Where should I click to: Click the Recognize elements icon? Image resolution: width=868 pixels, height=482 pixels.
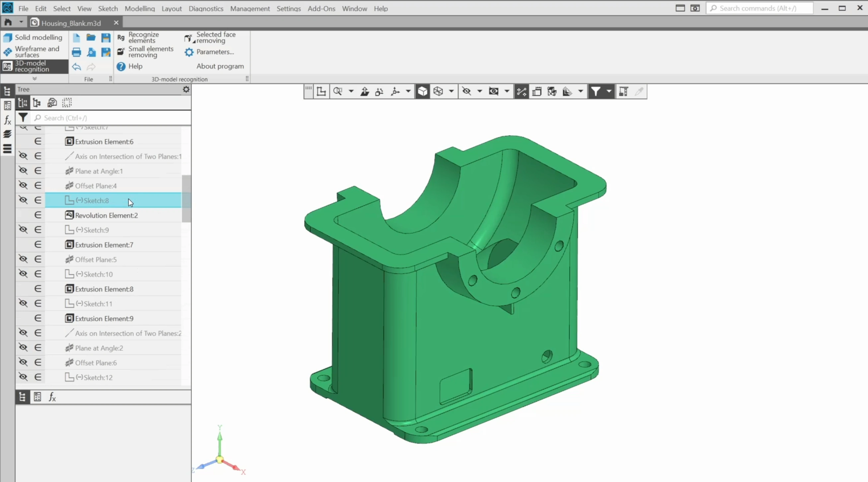pos(121,37)
